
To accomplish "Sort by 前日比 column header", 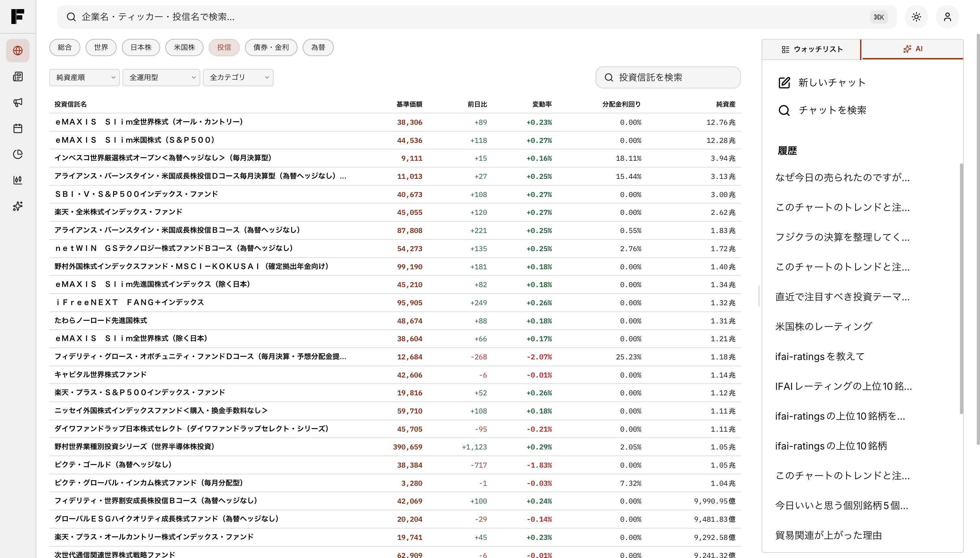I will 477,104.
